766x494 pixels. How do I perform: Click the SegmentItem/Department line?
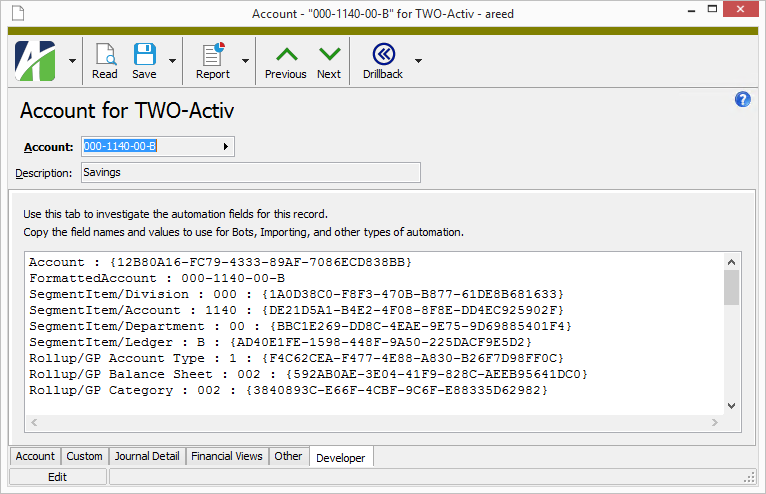click(300, 326)
